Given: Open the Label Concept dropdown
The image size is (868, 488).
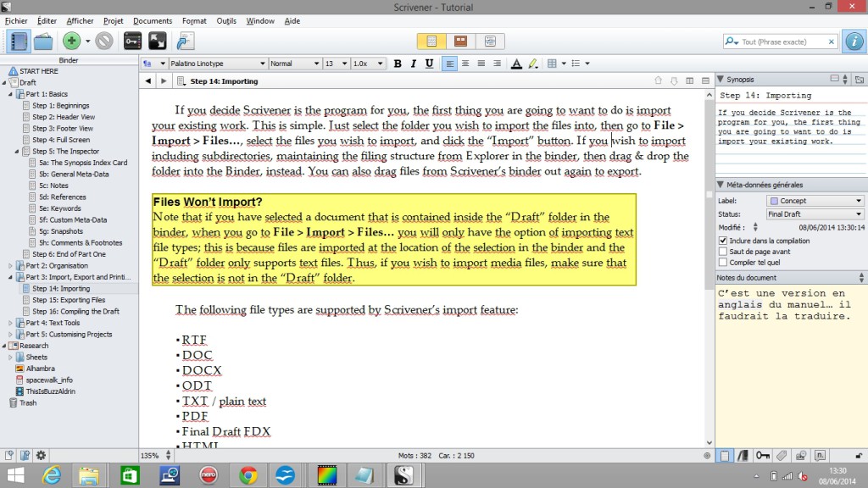Looking at the screenshot, I should click(x=815, y=201).
